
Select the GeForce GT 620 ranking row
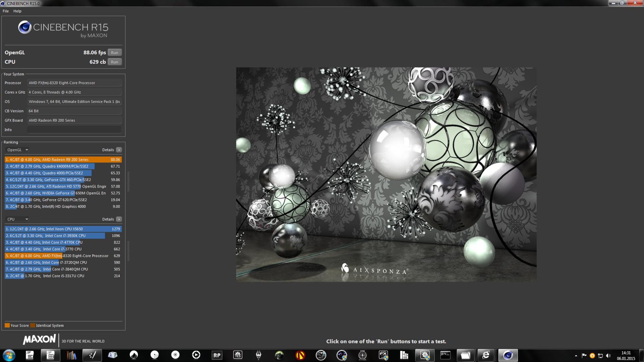point(63,200)
